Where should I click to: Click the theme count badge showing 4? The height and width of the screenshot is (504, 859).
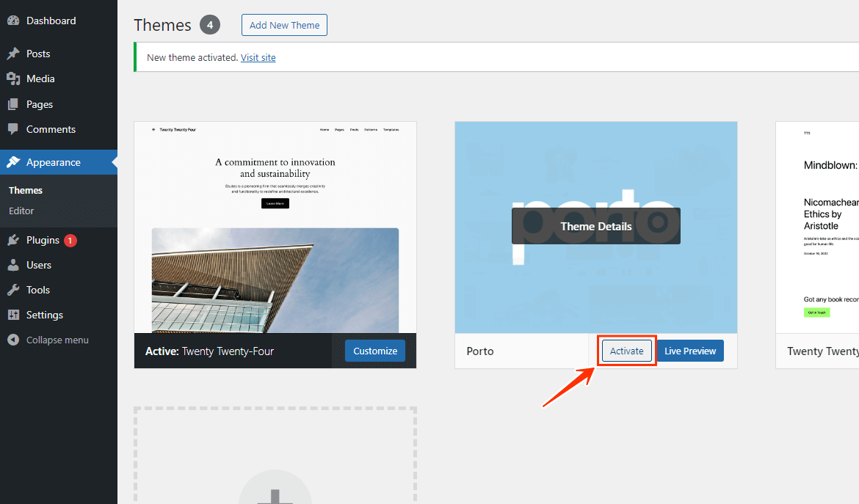tap(210, 25)
